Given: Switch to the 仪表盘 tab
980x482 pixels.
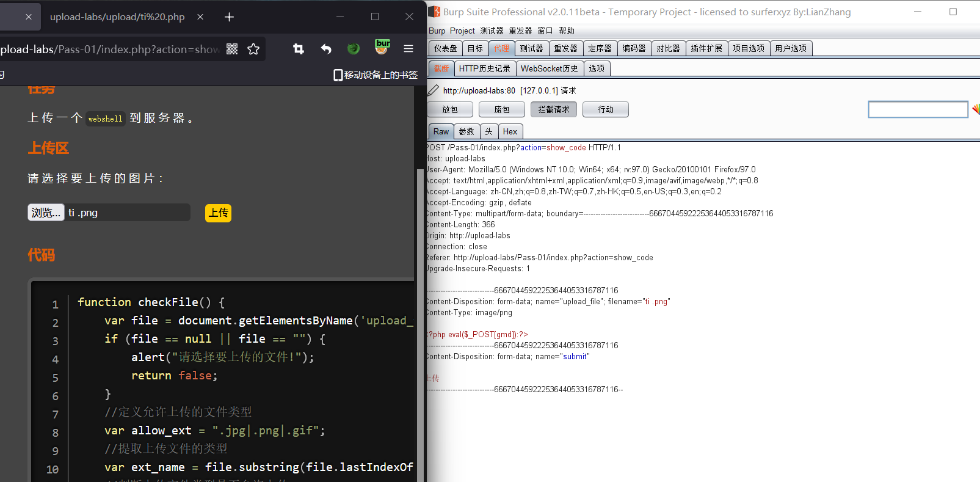Looking at the screenshot, I should pos(445,48).
